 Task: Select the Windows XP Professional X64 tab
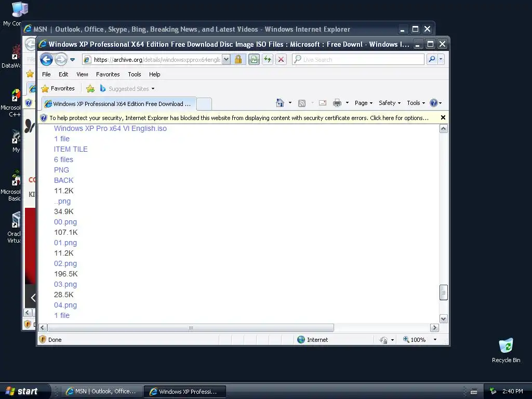coord(119,104)
